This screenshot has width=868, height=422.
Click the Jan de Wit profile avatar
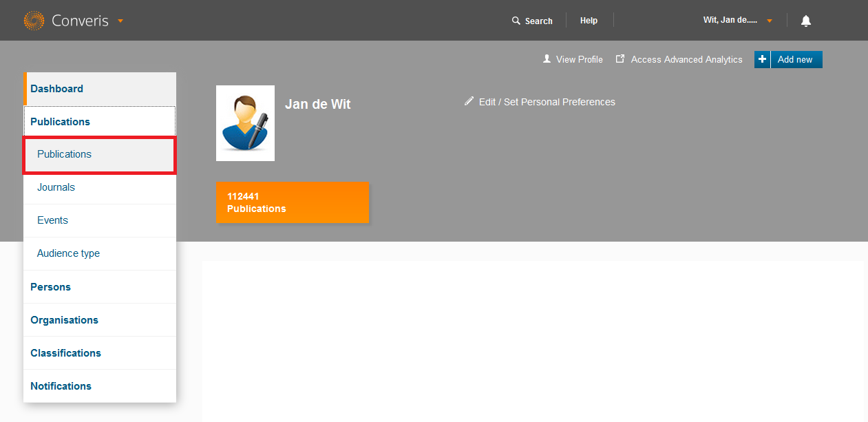click(245, 123)
